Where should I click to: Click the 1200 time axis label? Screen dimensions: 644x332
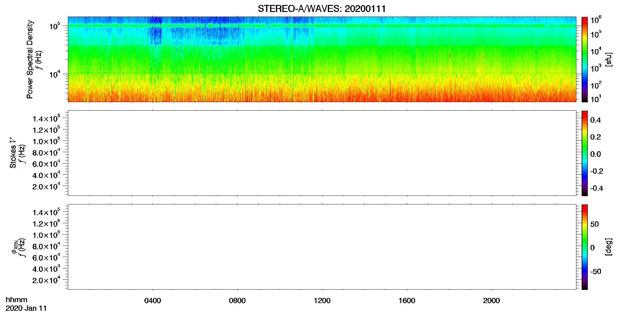[x=322, y=301]
